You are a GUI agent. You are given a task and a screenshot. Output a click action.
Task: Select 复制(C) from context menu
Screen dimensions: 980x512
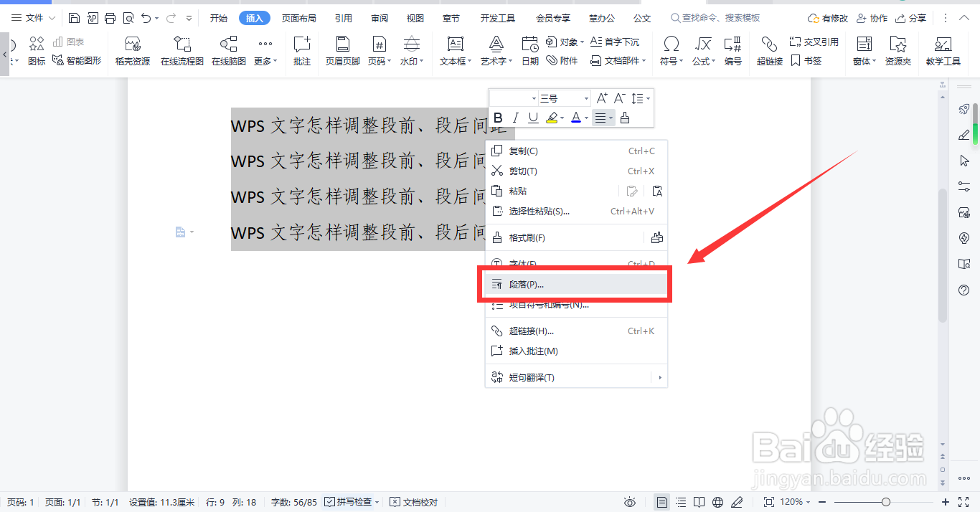tap(577, 151)
